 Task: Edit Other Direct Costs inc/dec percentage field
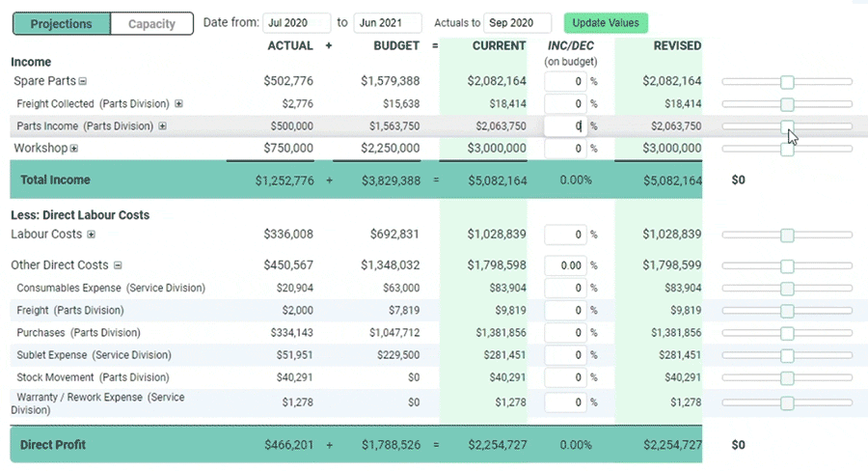tap(564, 265)
